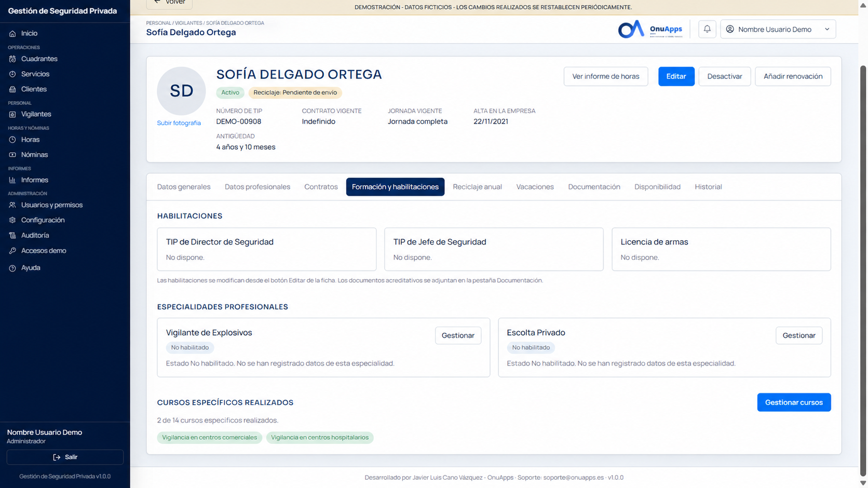
Task: Click the OnuApps logo in header
Action: (650, 29)
